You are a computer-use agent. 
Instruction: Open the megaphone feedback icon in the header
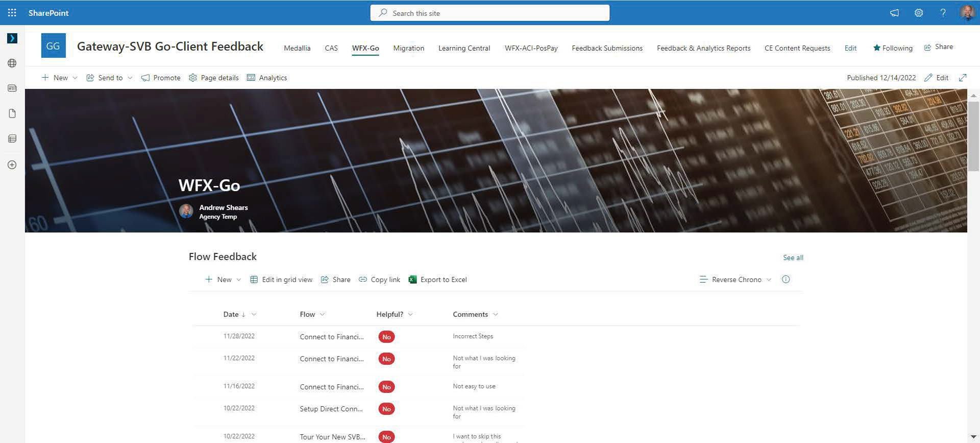pyautogui.click(x=894, y=13)
